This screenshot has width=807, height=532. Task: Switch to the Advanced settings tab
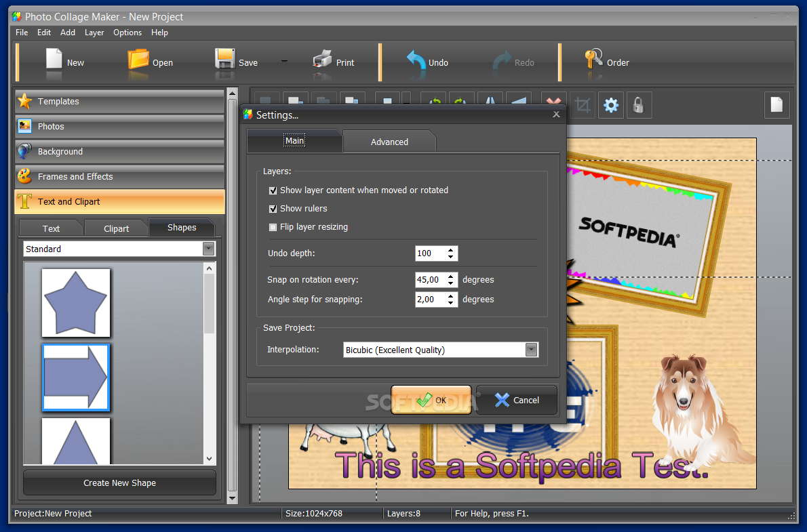click(x=390, y=142)
